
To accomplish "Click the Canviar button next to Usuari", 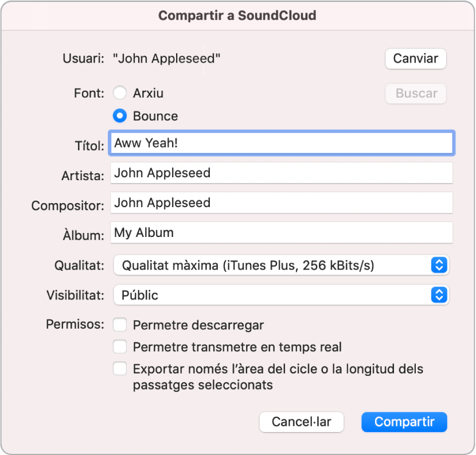I will 415,59.
